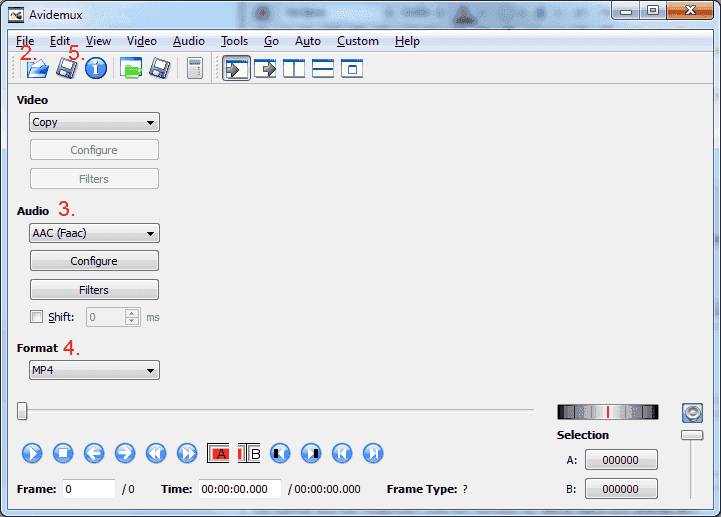Click the selection B 000000 button

[621, 489]
